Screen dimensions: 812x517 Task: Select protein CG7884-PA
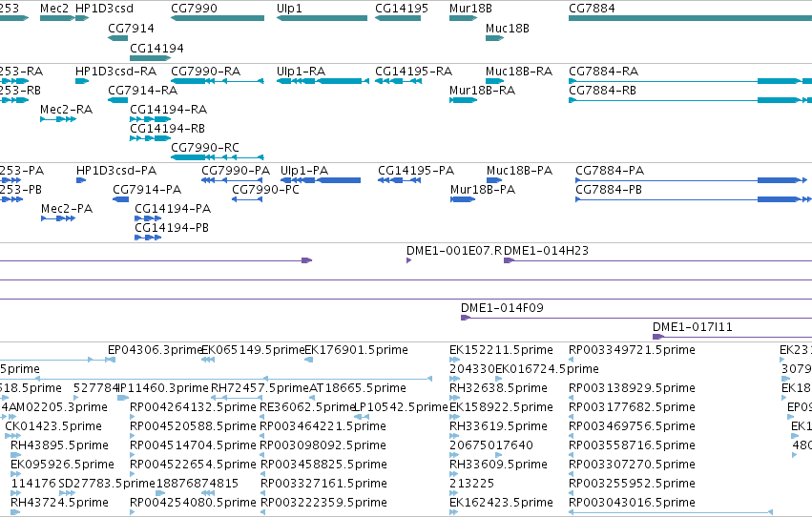pyautogui.click(x=609, y=170)
